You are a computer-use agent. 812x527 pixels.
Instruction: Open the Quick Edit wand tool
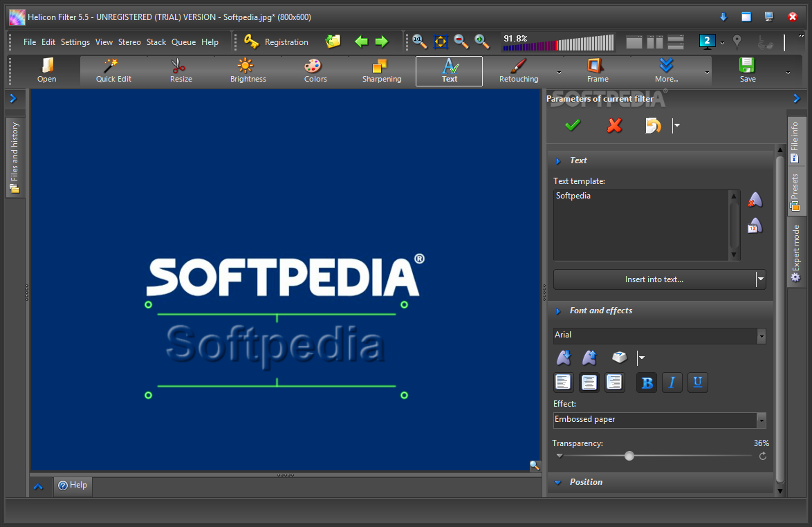[113, 71]
